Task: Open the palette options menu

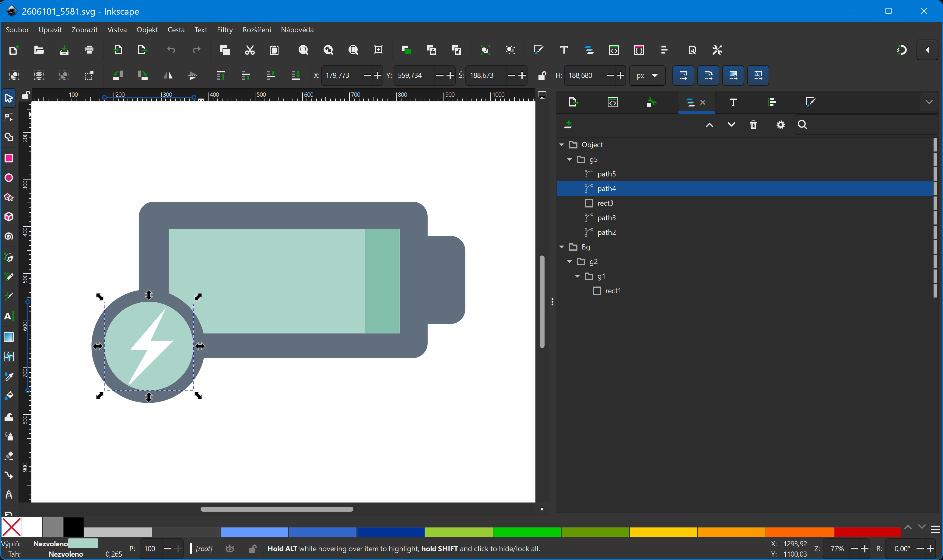Action: tap(935, 530)
